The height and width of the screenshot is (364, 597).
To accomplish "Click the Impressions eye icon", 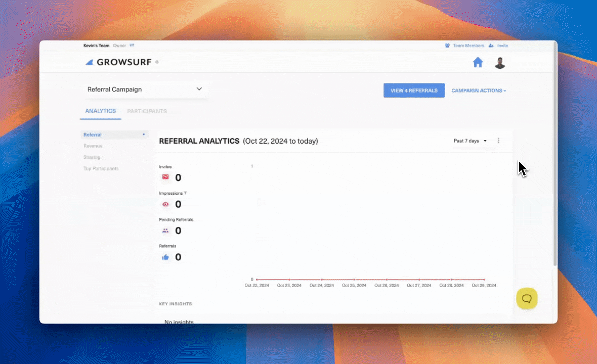I will pos(165,204).
